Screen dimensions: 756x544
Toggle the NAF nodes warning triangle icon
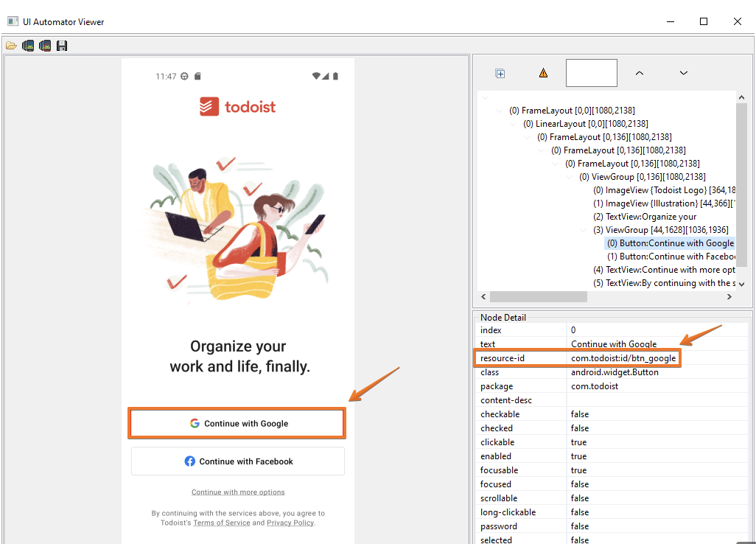[543, 73]
